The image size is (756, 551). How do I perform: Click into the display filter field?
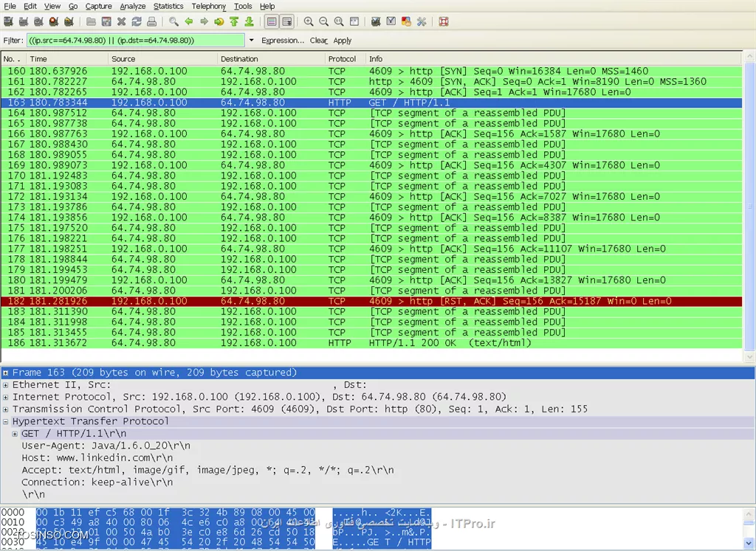(136, 41)
